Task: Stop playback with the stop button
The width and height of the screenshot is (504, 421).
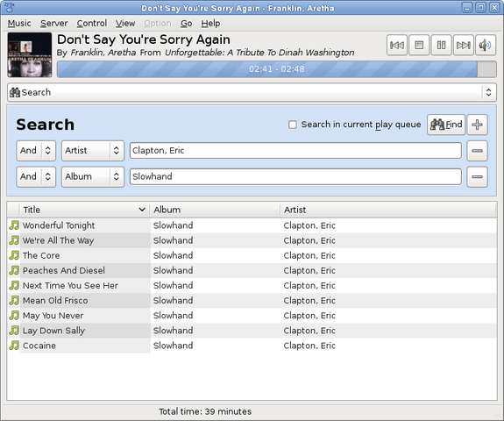Action: click(x=419, y=45)
